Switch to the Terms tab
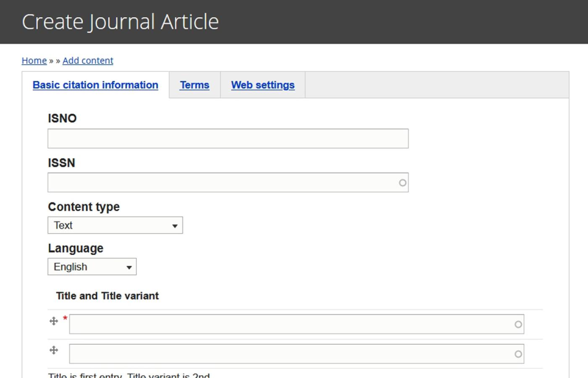Viewport: 588px width, 378px height. tap(194, 85)
